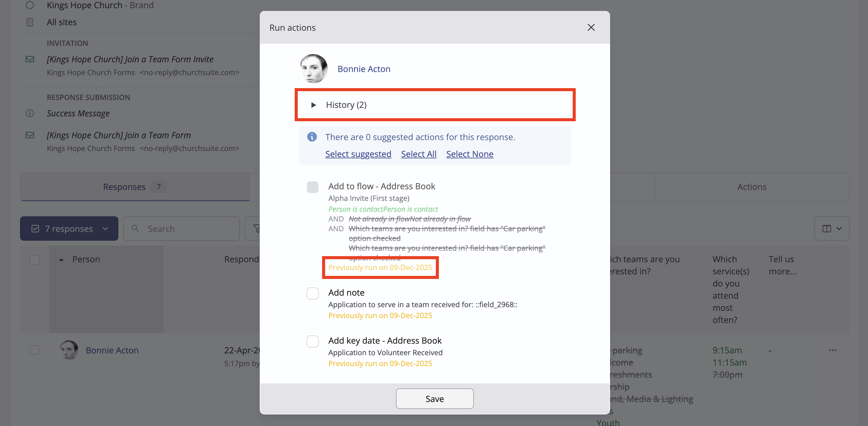Click the info icon beside Success Message

click(30, 113)
